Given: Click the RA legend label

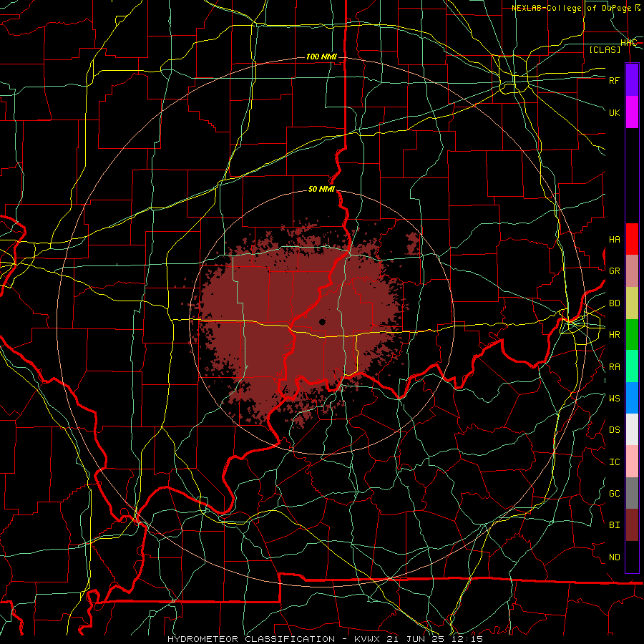Looking at the screenshot, I should click(x=614, y=367).
